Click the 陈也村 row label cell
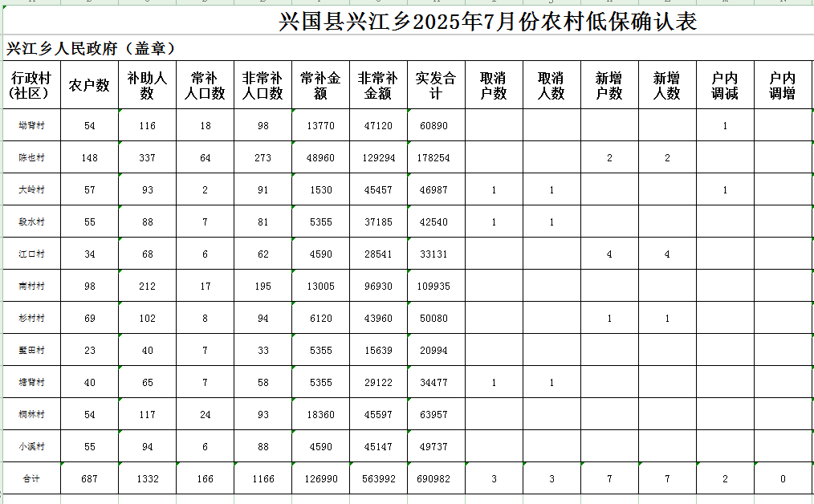814x504 pixels. click(31, 158)
